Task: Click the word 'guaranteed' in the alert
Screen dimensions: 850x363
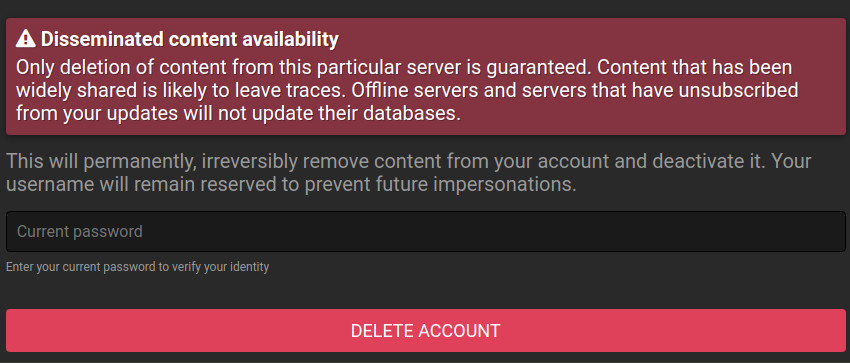Action: [x=509, y=68]
